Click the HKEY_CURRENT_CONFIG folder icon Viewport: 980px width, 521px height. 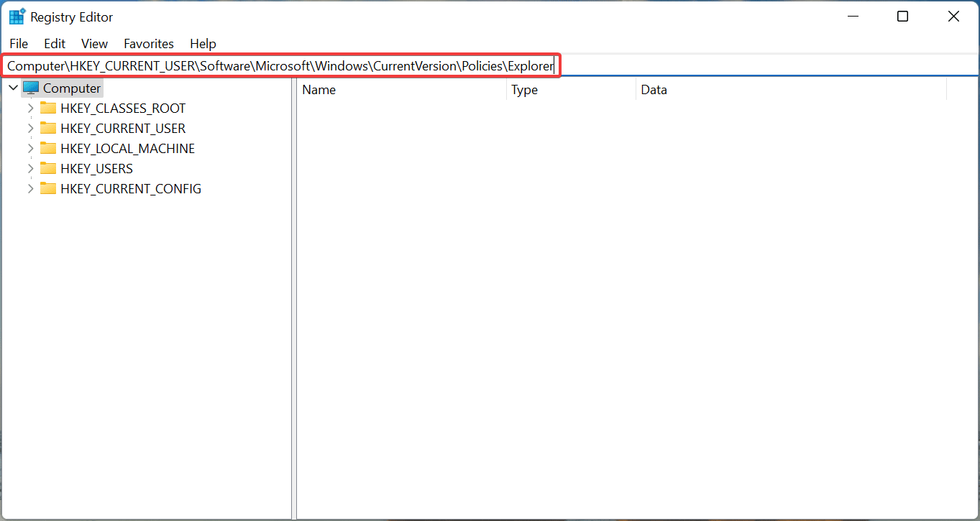(x=48, y=189)
